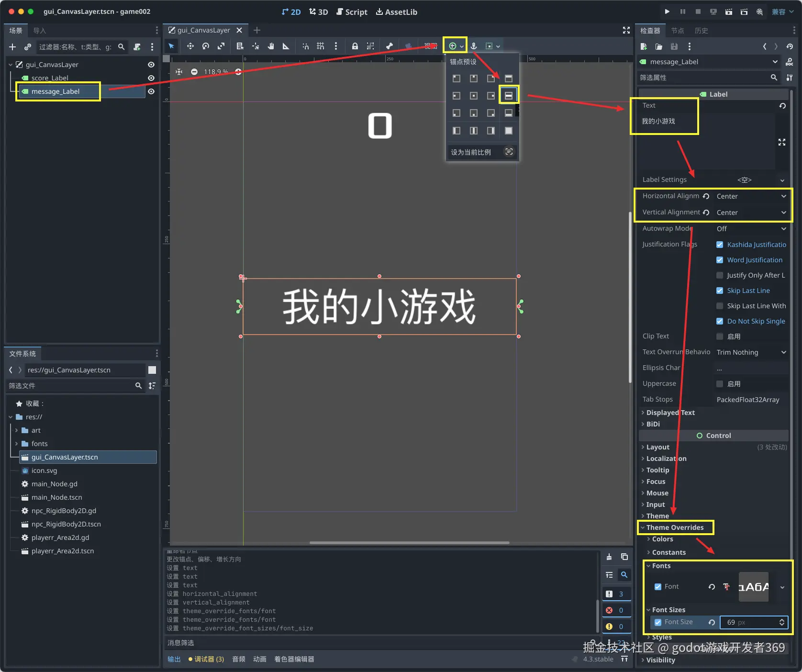Activate the Rotate Mode tool
This screenshot has height=672, width=802.
click(206, 46)
